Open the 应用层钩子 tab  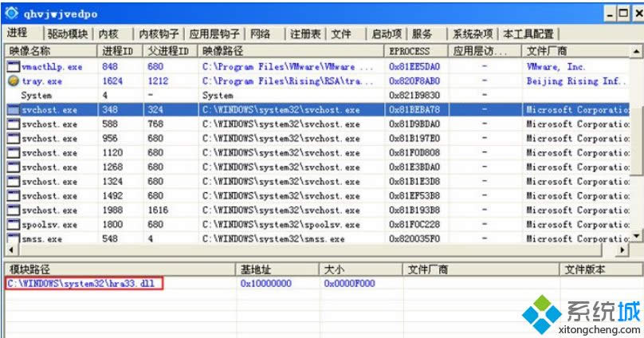(214, 34)
